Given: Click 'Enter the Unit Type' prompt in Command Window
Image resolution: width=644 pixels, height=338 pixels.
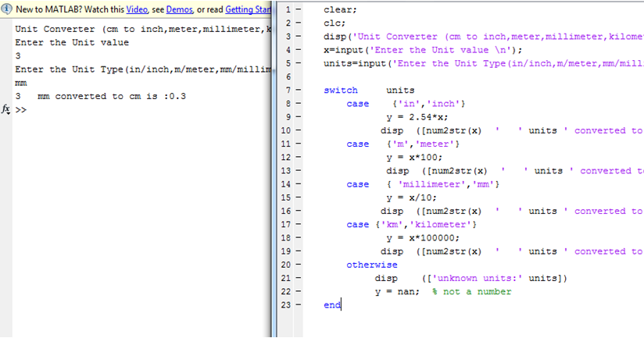Looking at the screenshot, I should tap(143, 69).
